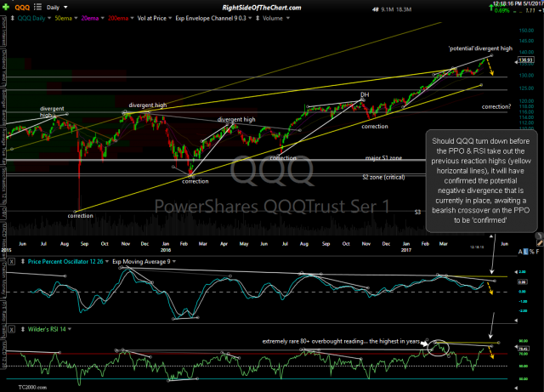The width and height of the screenshot is (544, 392).
Task: Open the symbol list icon next to QQQ
Action: pyautogui.click(x=37, y=7)
